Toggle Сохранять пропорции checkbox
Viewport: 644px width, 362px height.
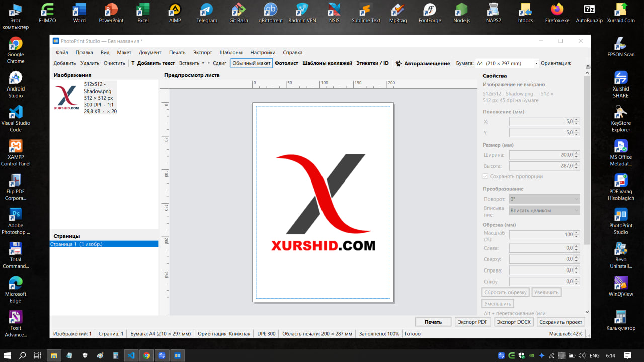pos(486,176)
